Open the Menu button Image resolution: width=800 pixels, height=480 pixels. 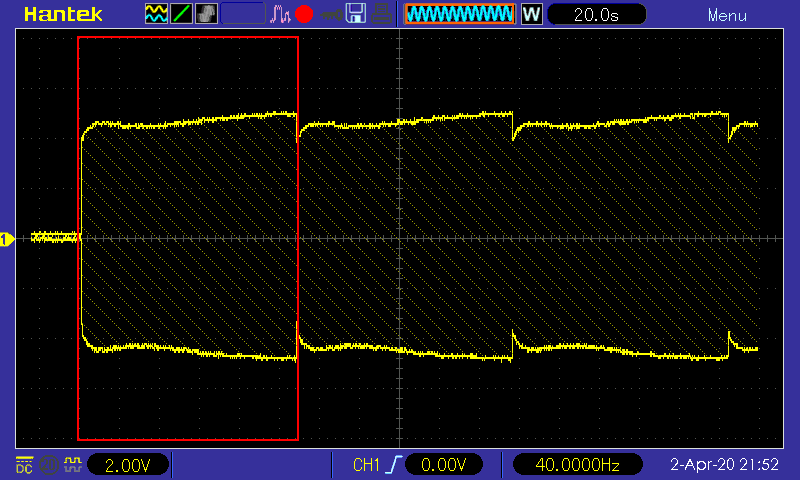727,15
